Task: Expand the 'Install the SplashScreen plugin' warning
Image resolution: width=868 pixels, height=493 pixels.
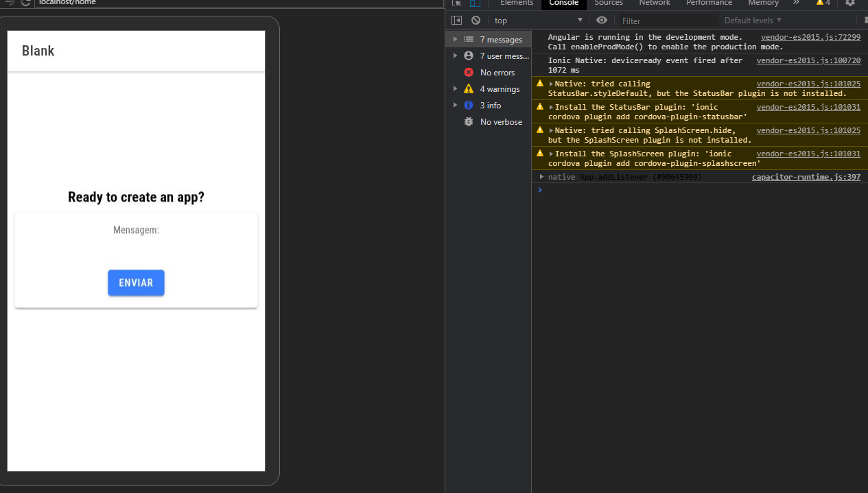Action: pos(551,154)
